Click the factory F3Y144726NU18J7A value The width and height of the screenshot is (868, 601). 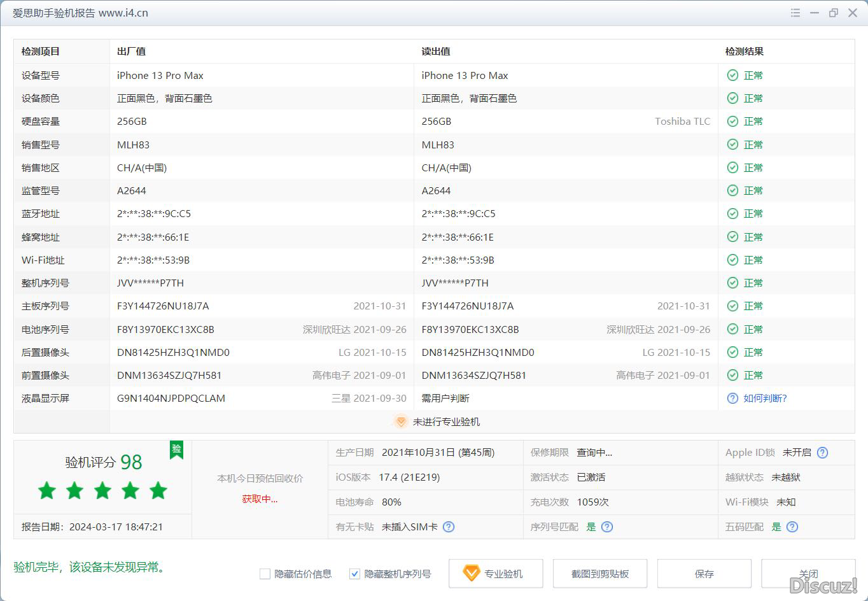pos(163,306)
